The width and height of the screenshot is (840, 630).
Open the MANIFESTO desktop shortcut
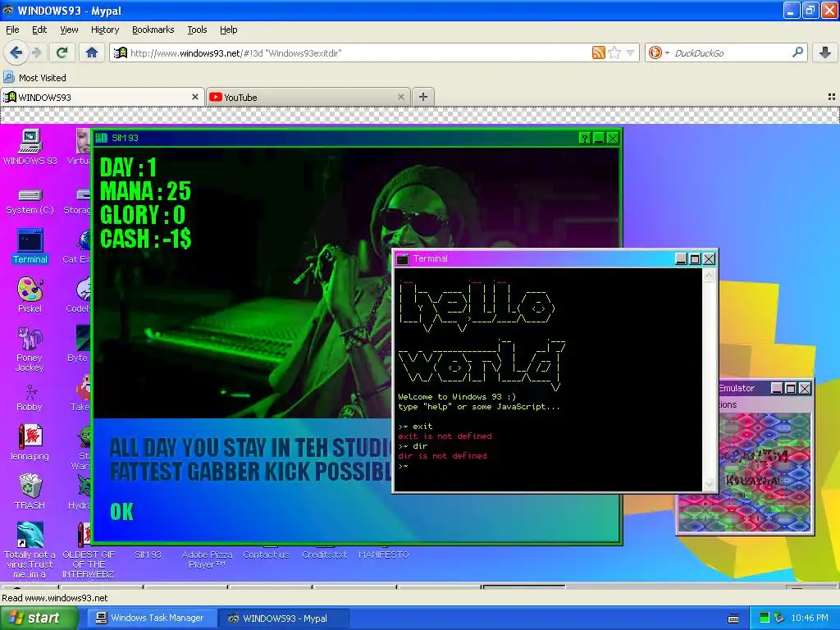[384, 555]
